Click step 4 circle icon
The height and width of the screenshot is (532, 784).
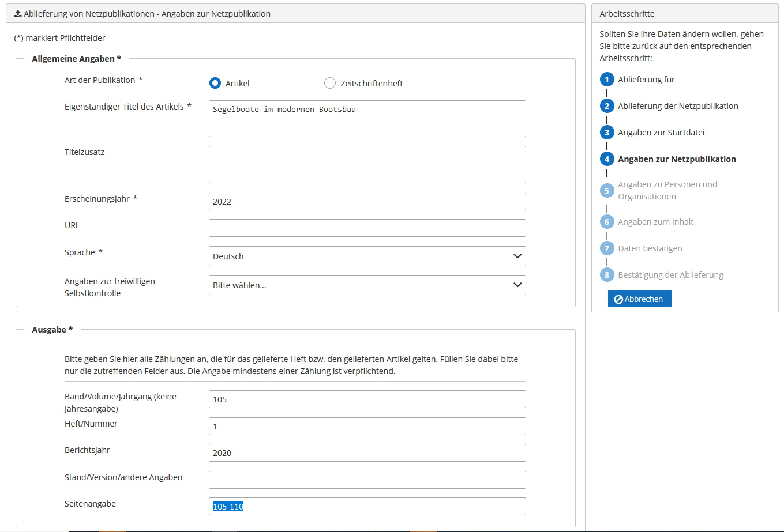(606, 159)
